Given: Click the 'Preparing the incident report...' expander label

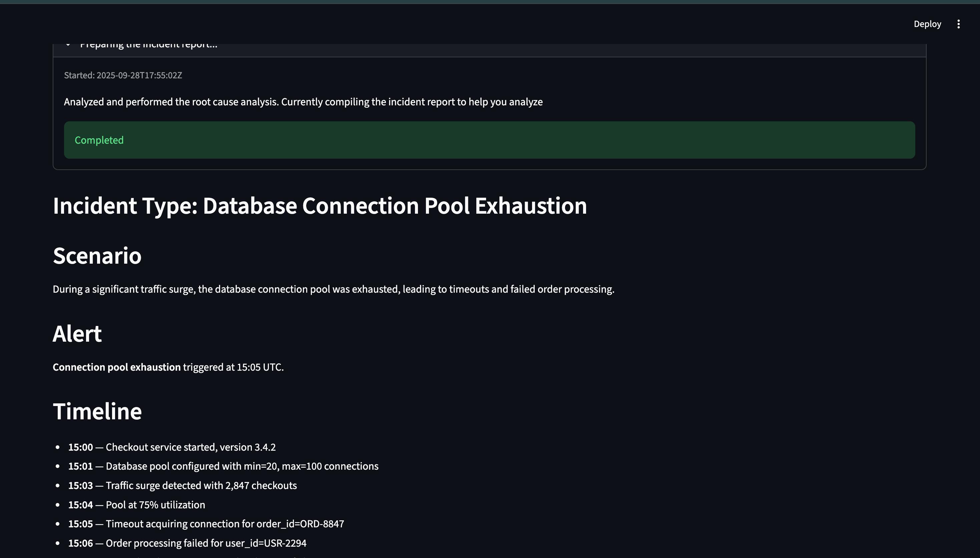Looking at the screenshot, I should [x=148, y=46].
